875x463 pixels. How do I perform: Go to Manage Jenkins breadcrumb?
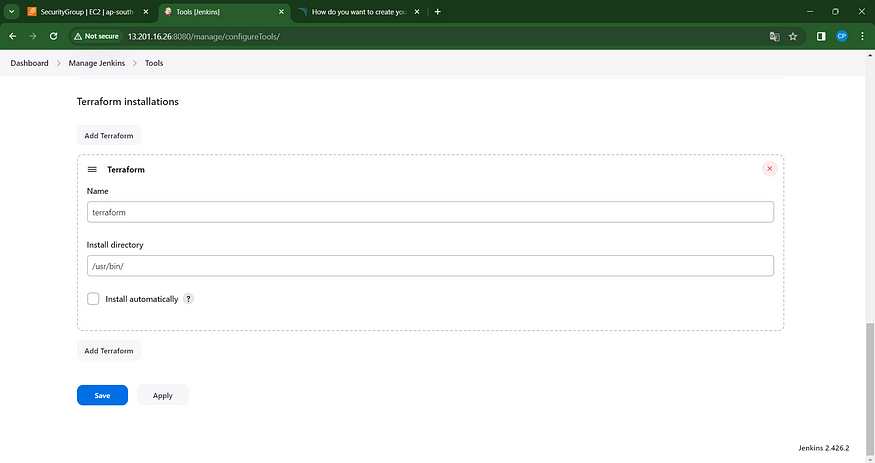(x=97, y=63)
